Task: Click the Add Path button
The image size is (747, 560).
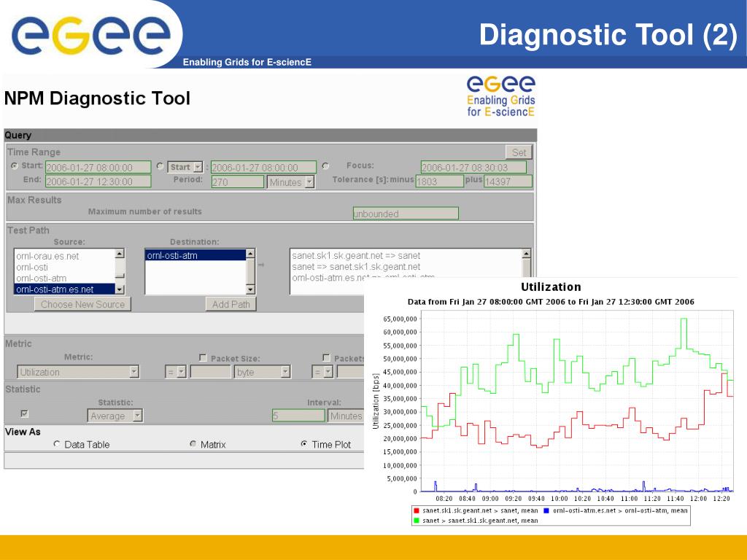Action: (231, 304)
